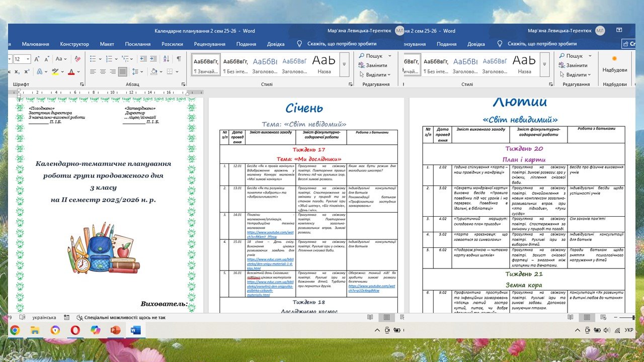Open the Change Case (Aa) dropdown

59,59
